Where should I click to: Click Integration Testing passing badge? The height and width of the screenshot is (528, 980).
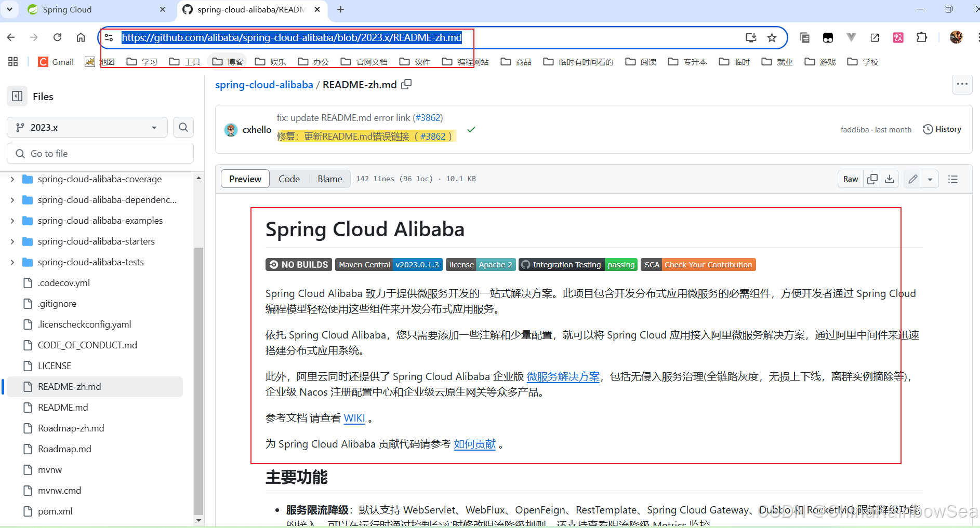coord(578,265)
